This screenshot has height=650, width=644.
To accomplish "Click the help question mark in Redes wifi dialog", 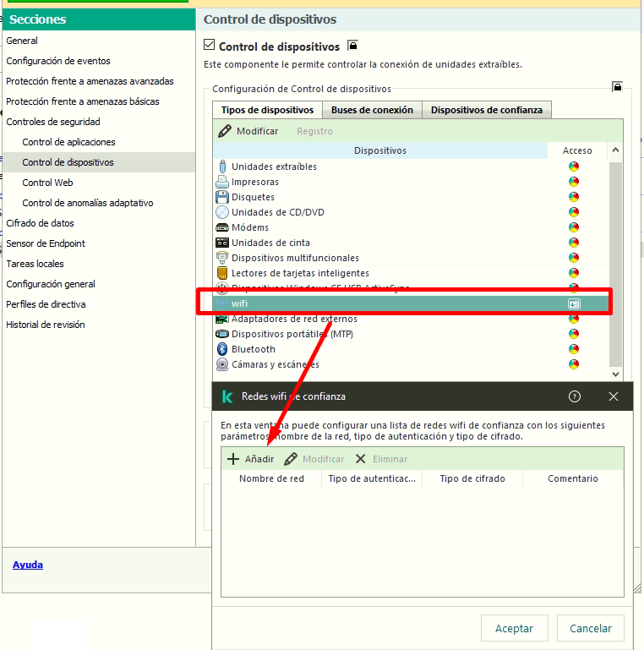I will [575, 396].
